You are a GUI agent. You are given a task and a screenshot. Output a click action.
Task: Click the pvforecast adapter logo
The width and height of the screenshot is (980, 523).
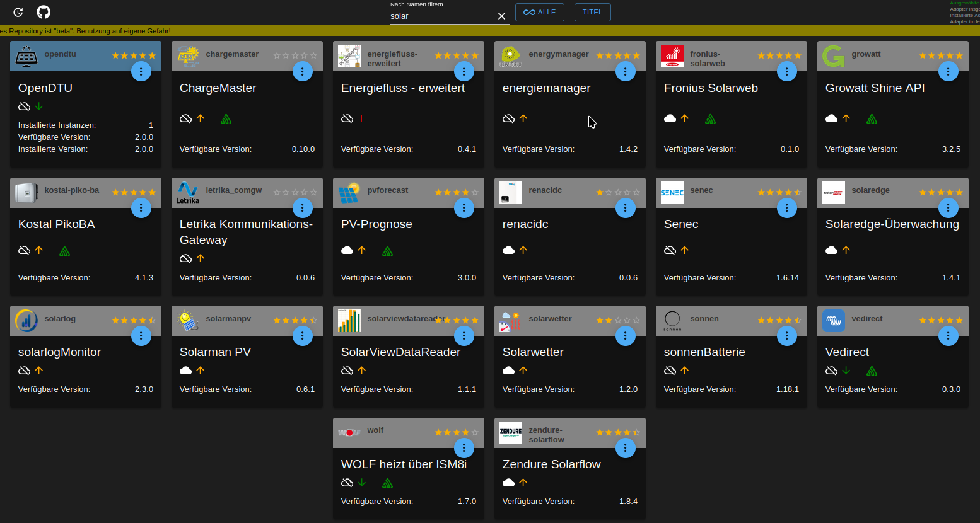click(349, 193)
